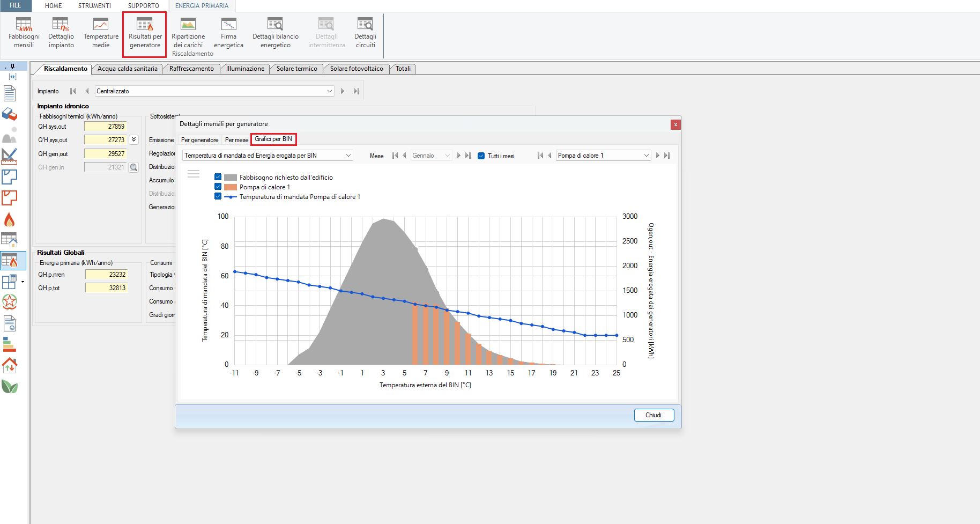
Task: Select the Raffrescamento tab
Action: 191,69
